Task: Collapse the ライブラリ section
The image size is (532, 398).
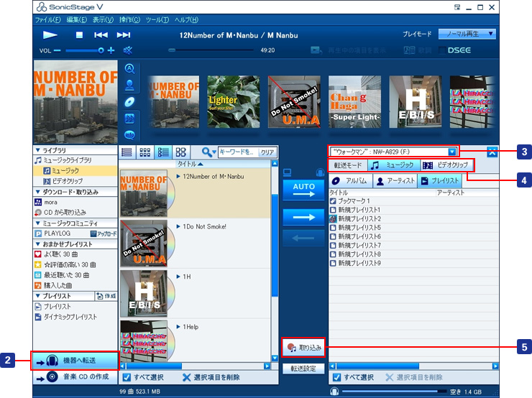Action: pyautogui.click(x=38, y=150)
